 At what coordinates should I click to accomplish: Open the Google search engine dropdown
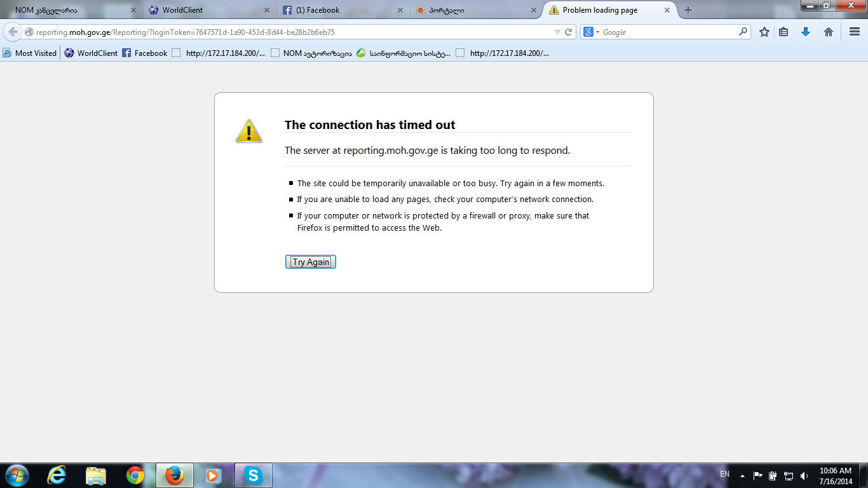tap(592, 32)
